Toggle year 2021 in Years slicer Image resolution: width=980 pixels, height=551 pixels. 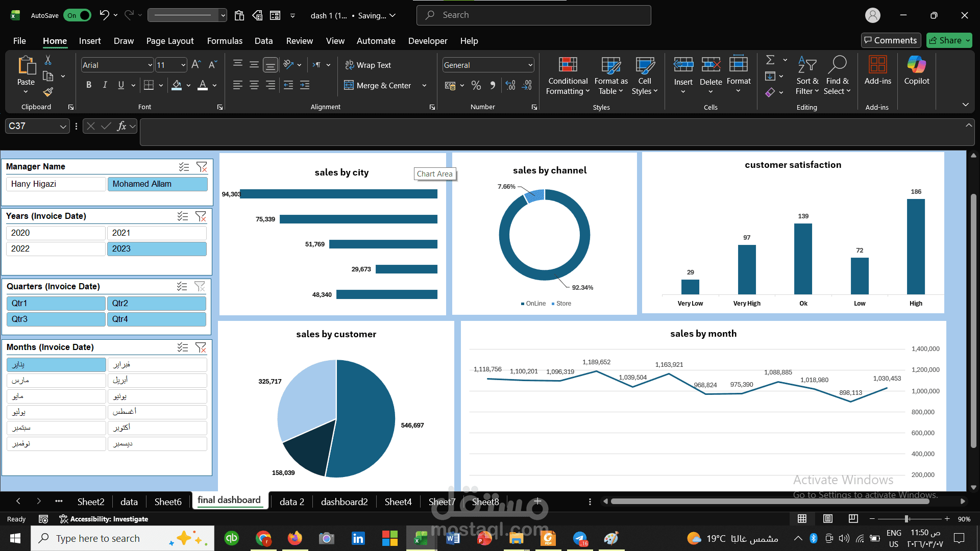pos(157,233)
